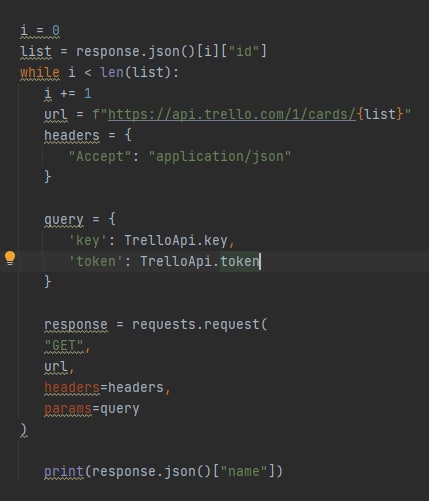Click the text 'TrelloApi.key'
The width and height of the screenshot is (429, 501).
click(x=176, y=240)
